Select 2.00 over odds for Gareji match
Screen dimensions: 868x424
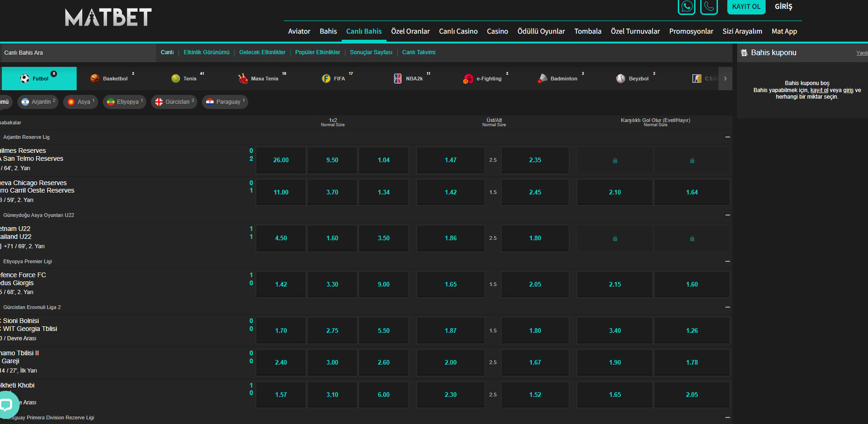[x=451, y=362]
